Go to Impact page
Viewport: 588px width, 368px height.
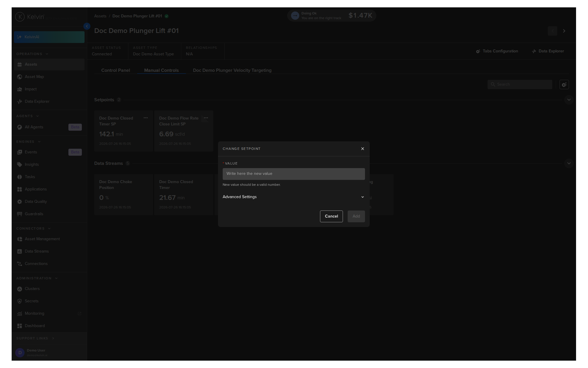[49, 89]
